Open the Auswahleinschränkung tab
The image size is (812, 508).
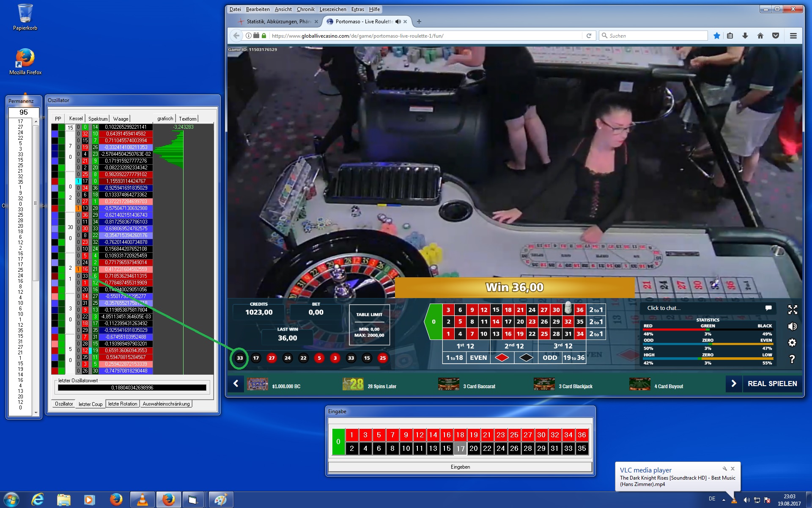click(166, 404)
